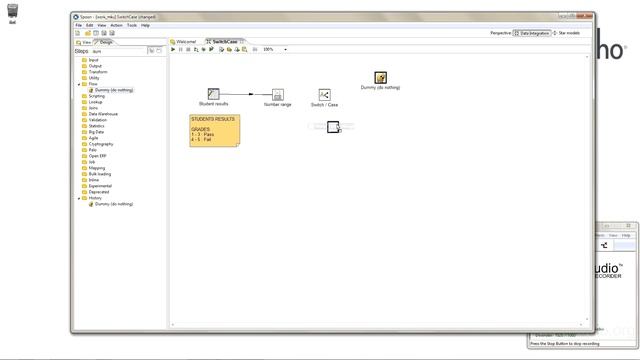
Task: Open the Edit menu
Action: tap(89, 25)
